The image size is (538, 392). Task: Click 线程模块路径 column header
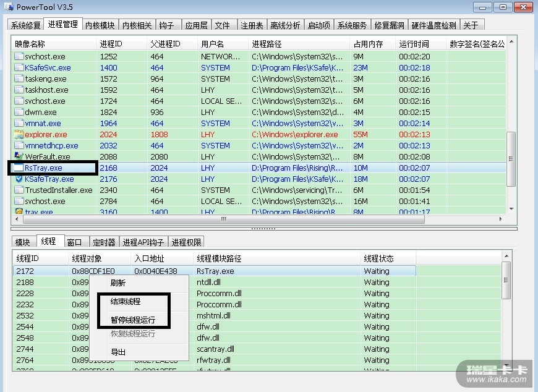(x=277, y=258)
